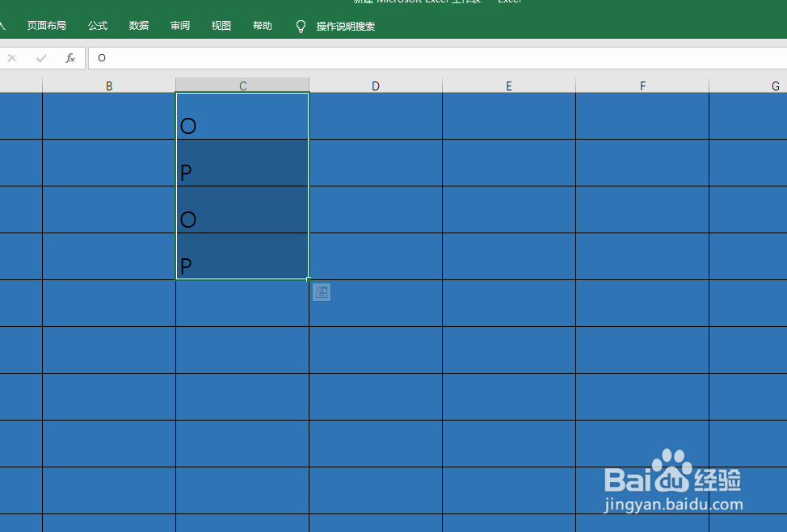Select the last P cell in column C

[x=242, y=256]
